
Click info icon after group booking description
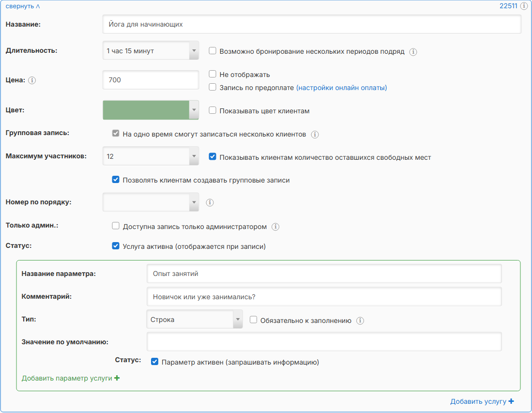coord(315,135)
